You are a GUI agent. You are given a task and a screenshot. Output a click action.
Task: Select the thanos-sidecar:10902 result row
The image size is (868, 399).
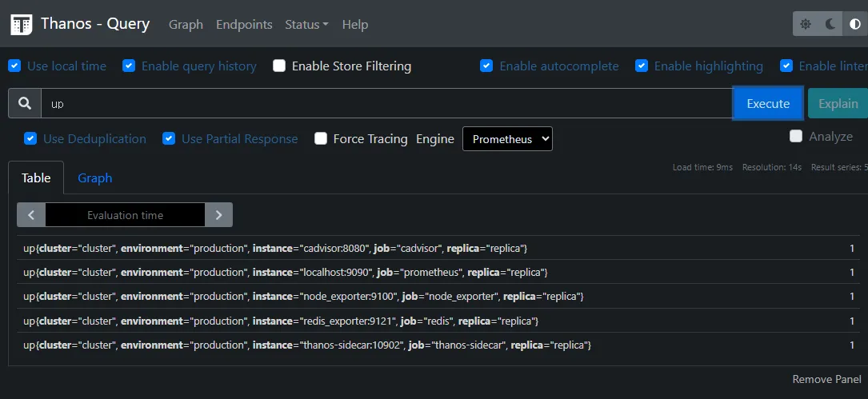[438, 345]
